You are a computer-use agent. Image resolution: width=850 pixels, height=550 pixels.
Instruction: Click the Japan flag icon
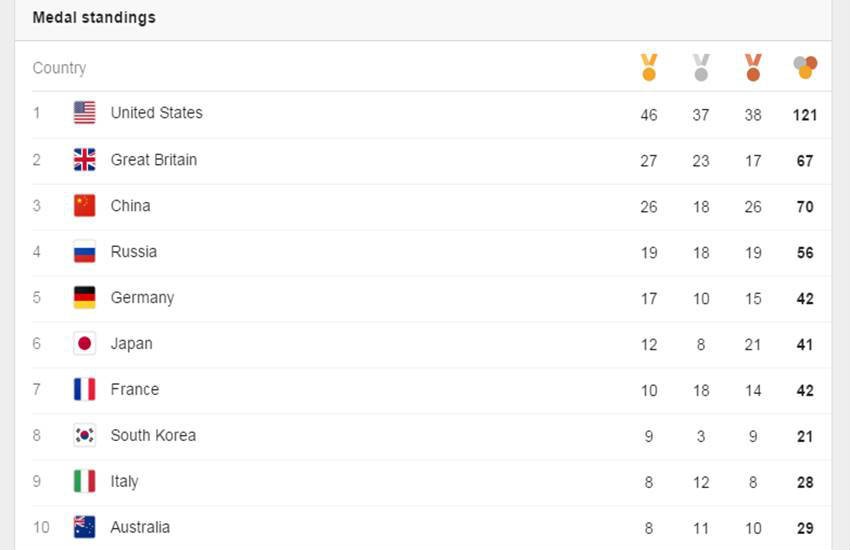(85, 344)
